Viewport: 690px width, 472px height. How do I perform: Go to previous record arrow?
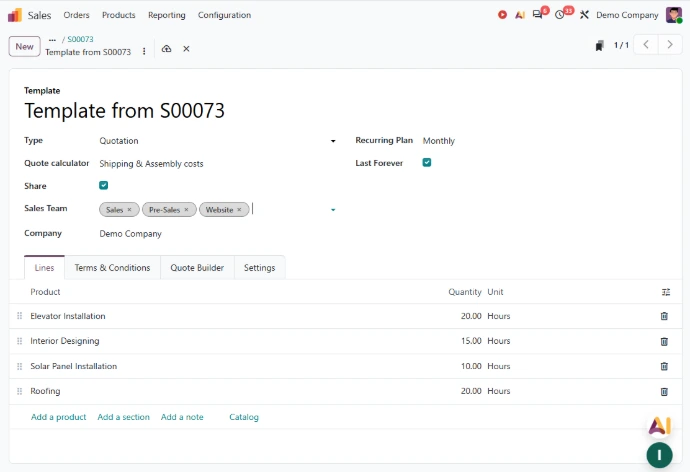[646, 44]
